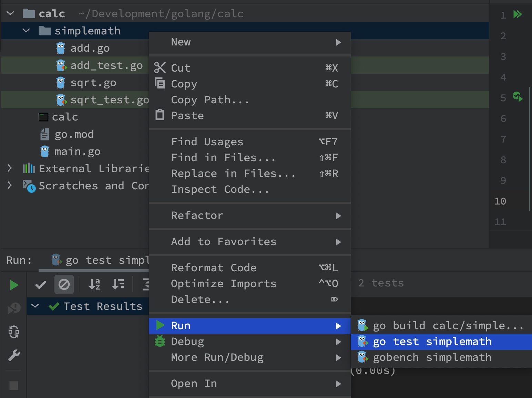Screen dimensions: 532x398
Task: Choose Replace in Files... entry
Action: (x=250, y=173)
